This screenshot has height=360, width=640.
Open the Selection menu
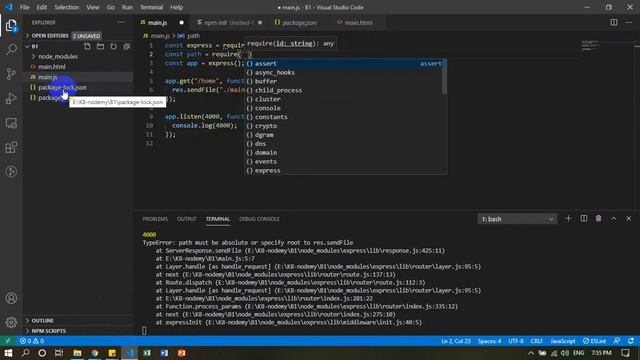point(67,7)
